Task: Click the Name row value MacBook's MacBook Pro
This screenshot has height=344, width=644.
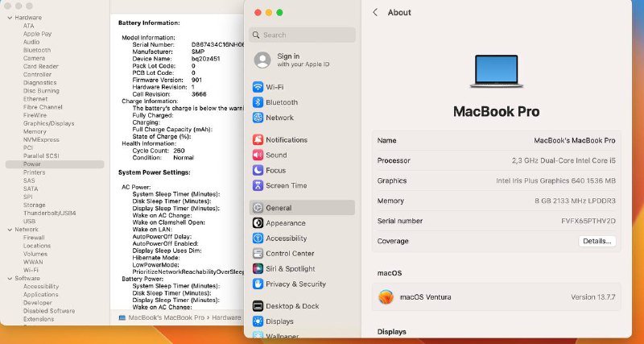Action: (575, 140)
